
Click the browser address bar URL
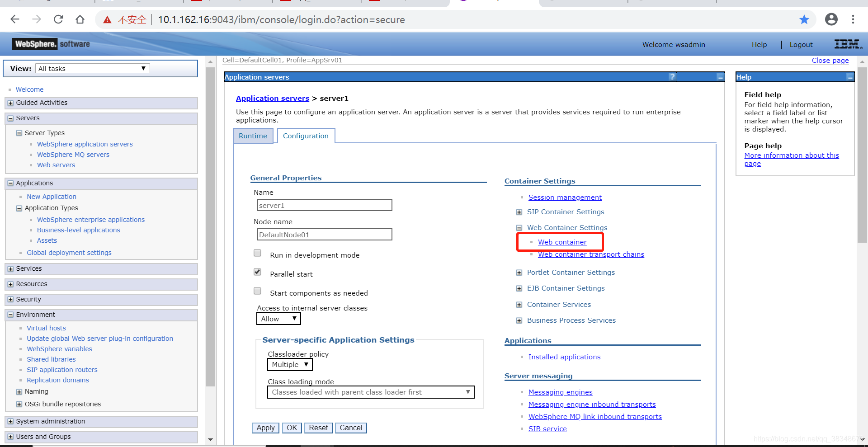pyautogui.click(x=281, y=19)
